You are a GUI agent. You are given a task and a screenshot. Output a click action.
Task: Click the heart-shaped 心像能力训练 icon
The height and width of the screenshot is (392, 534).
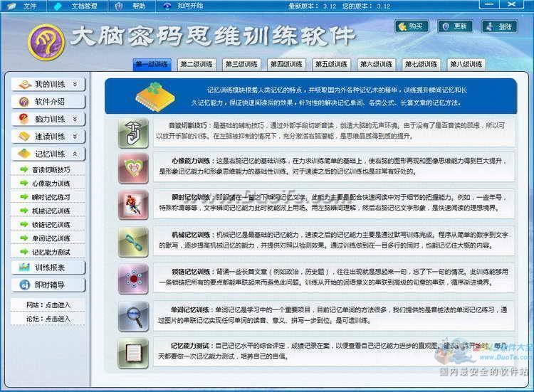[x=133, y=168]
